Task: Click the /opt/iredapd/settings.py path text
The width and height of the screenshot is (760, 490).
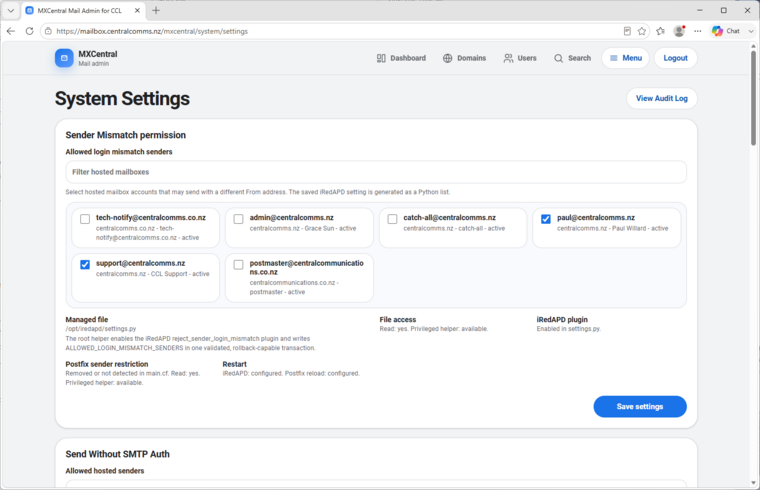Action: click(x=101, y=329)
